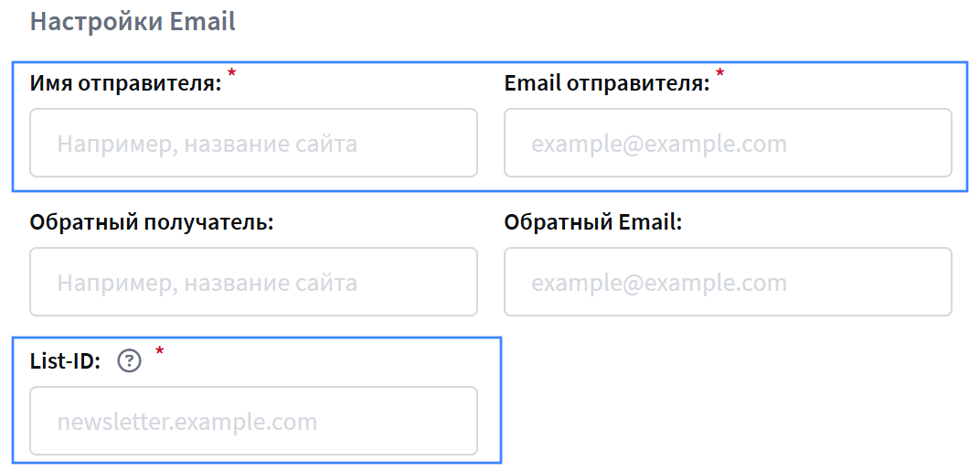This screenshot has width=980, height=472.
Task: Click the sender name placeholder "Например, название сайта"
Action: [x=207, y=144]
